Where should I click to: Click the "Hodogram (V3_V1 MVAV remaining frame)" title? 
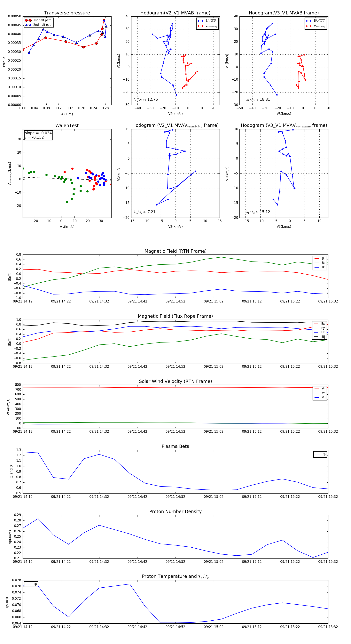tap(284, 125)
